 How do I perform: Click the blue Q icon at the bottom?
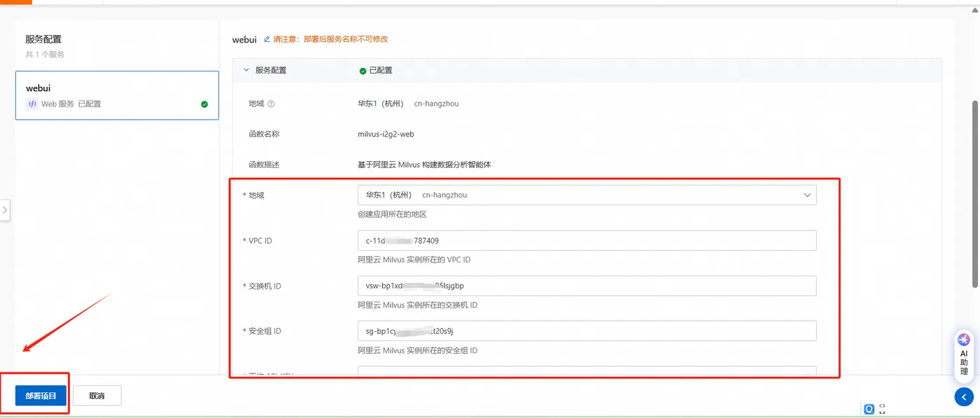(869, 409)
